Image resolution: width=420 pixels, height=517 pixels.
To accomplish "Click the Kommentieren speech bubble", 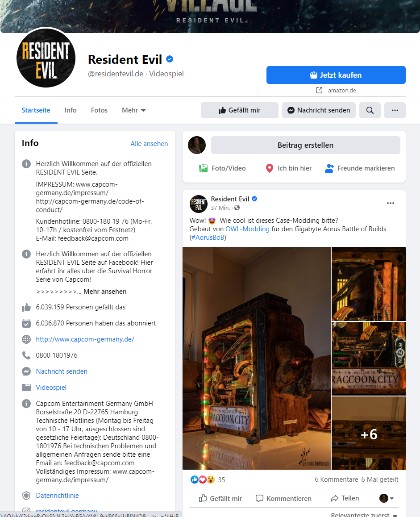I will pyautogui.click(x=259, y=498).
